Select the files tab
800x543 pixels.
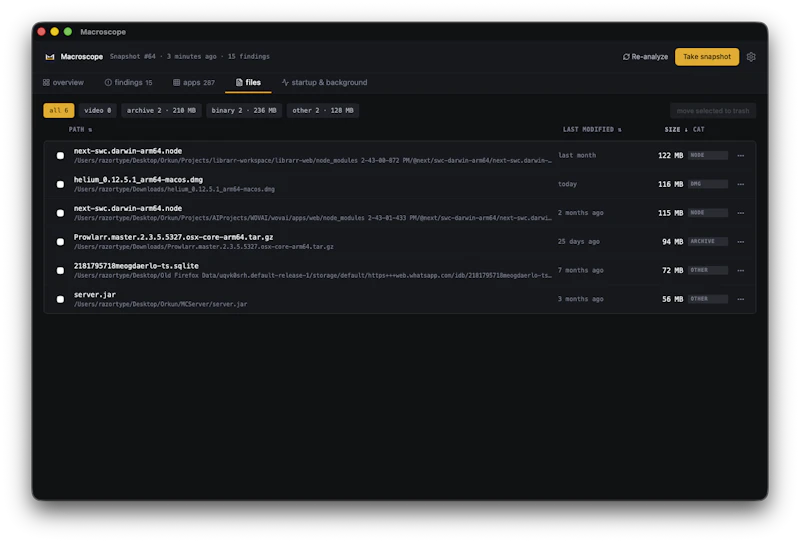click(248, 82)
